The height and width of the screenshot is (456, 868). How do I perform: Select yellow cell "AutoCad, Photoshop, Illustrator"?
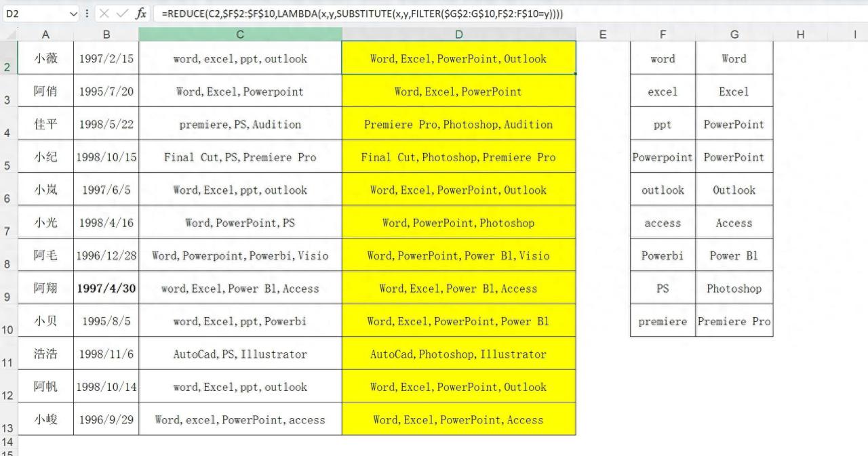coord(459,354)
